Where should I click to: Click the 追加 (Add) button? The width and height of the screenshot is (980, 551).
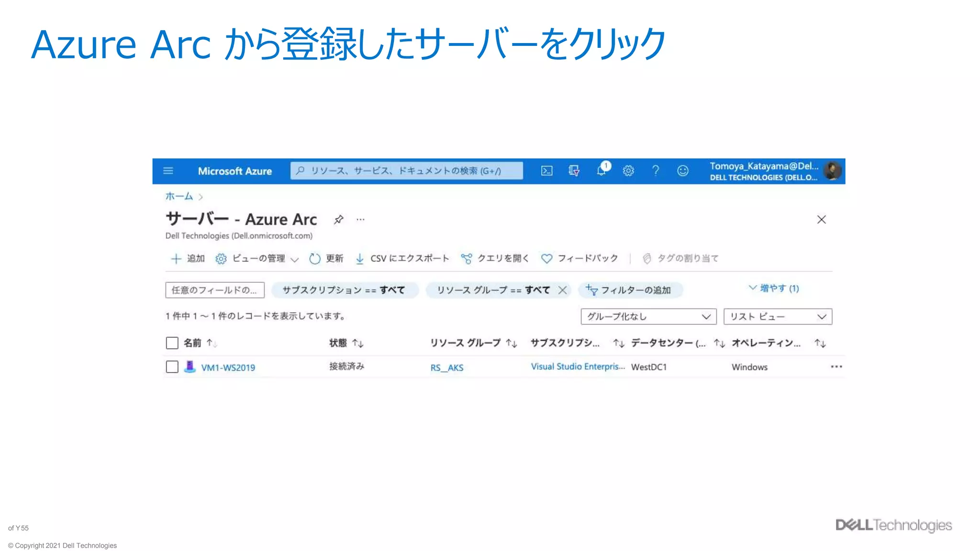pyautogui.click(x=188, y=259)
